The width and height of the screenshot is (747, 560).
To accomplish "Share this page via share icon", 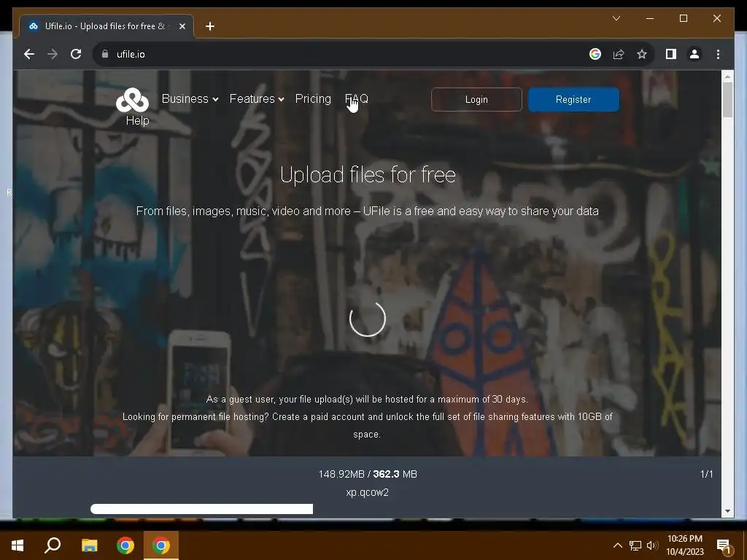I will click(x=619, y=54).
